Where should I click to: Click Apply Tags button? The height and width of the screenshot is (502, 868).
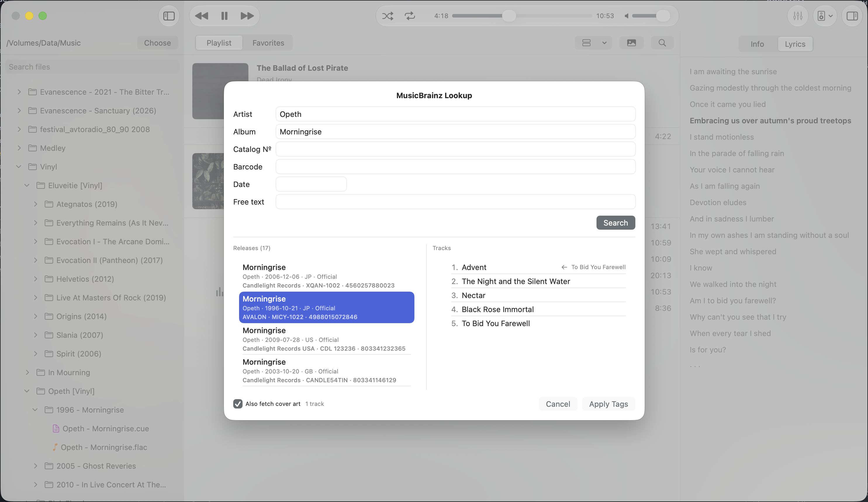[x=608, y=404]
